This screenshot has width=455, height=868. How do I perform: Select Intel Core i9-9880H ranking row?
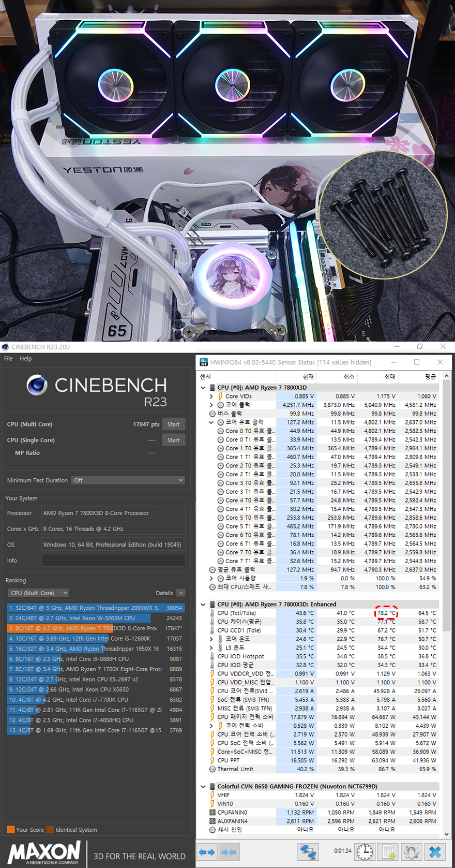[96, 659]
